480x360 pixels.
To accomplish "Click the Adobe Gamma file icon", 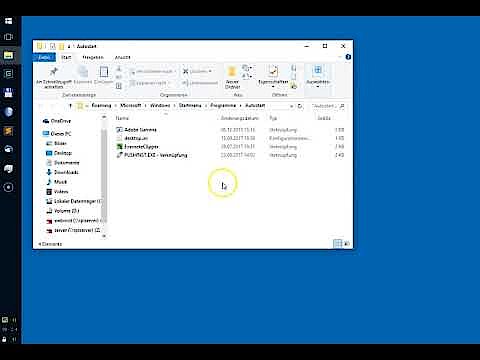I will coord(119,130).
